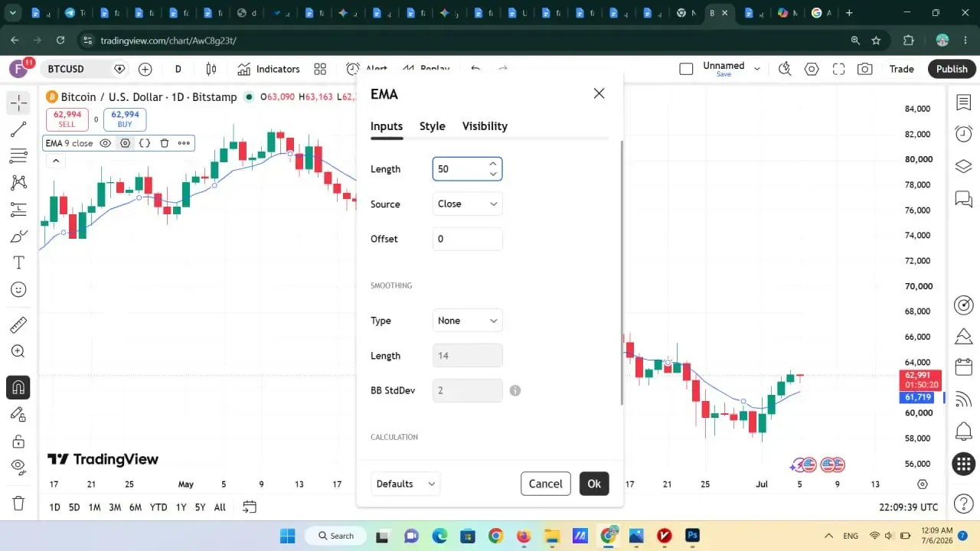
Task: Toggle lock all drawings
Action: (18, 441)
